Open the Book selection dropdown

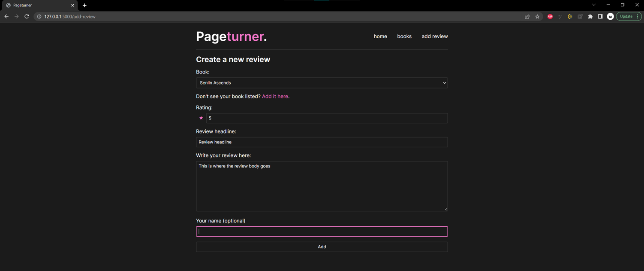pos(322,83)
